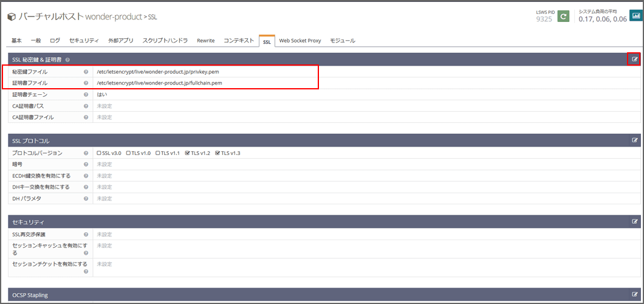644x304 pixels.
Task: Open the Rewrite tab
Action: [205, 41]
